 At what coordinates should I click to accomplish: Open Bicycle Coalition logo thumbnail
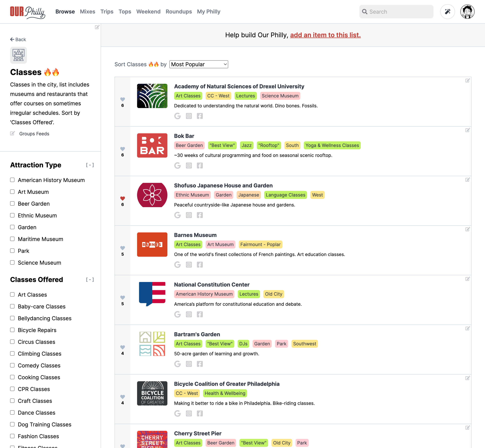(152, 393)
